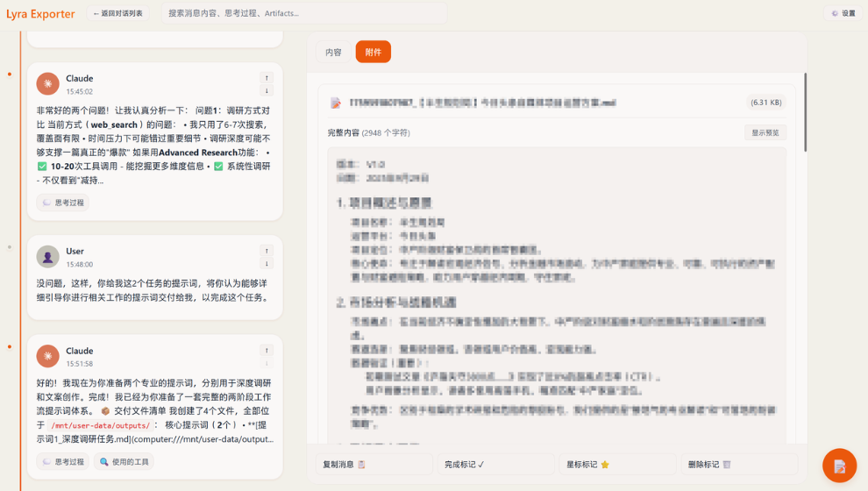Open 使用的工具 on the last Claude message
Viewport: 868px width, 491px height.
coord(124,461)
